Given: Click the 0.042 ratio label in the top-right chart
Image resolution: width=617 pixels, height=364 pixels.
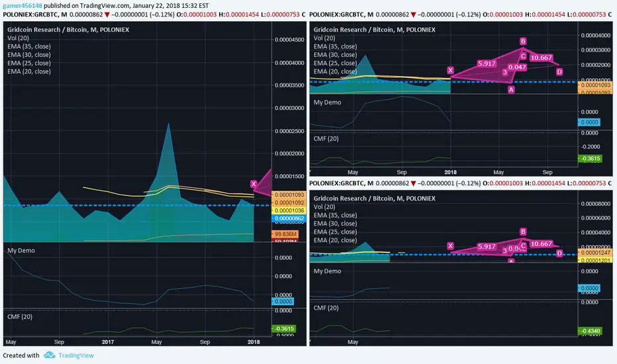Looking at the screenshot, I should coord(517,67).
